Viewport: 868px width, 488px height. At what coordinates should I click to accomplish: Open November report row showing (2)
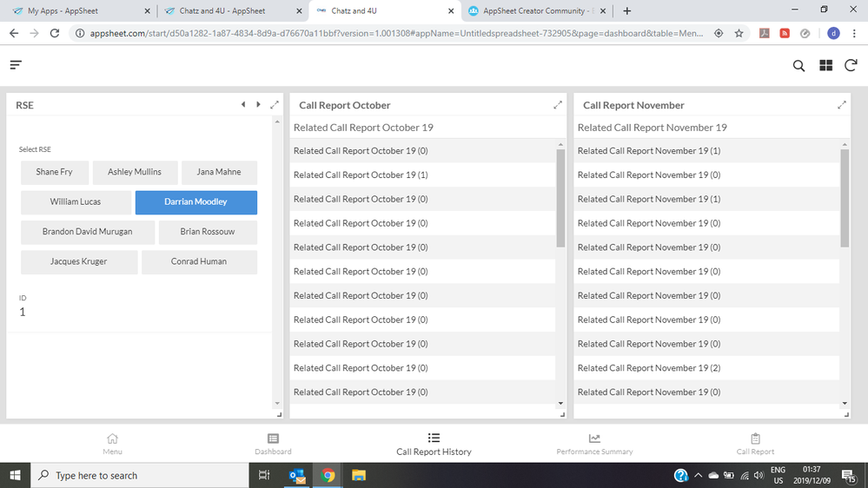click(706, 368)
